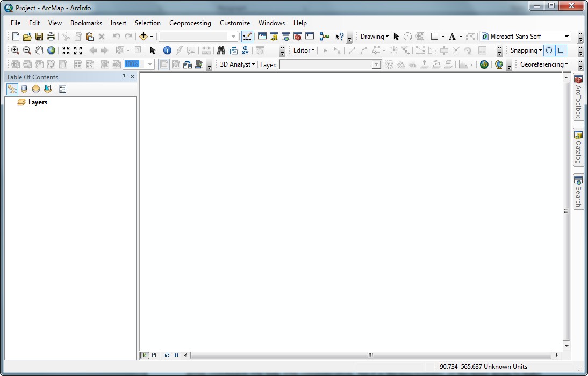
Task: Click the Add Data icon
Action: click(143, 37)
